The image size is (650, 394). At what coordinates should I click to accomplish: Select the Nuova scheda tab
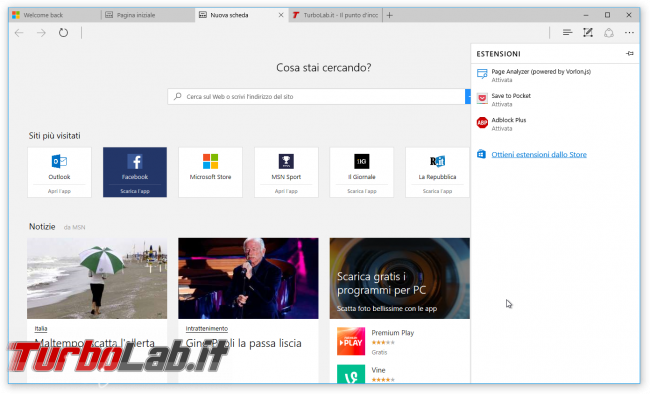(241, 15)
